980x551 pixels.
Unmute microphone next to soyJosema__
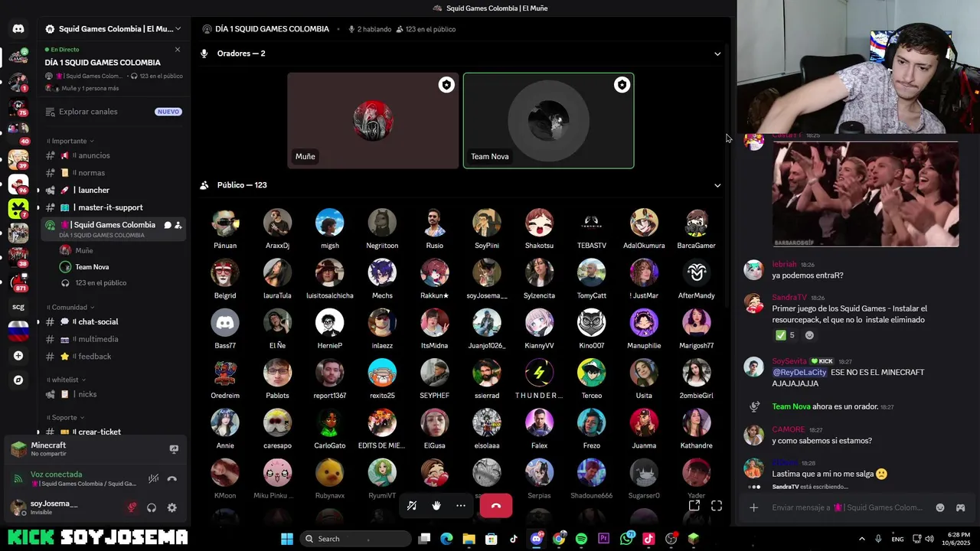coord(132,507)
